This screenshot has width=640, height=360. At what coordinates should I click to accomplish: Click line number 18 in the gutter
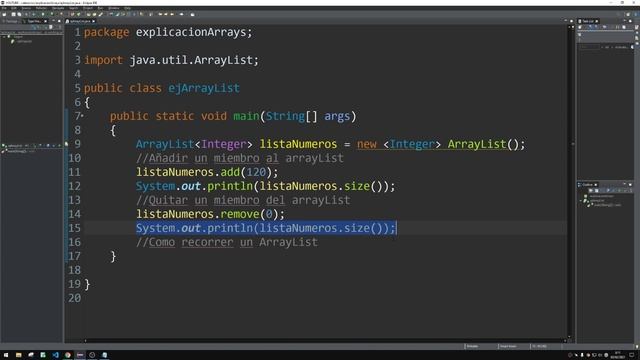click(x=75, y=270)
